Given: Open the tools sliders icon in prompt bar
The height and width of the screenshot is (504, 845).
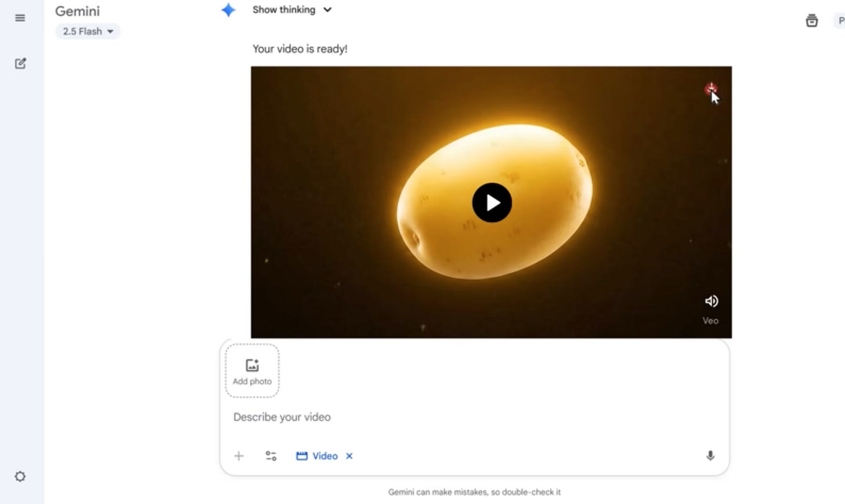Looking at the screenshot, I should pos(270,456).
